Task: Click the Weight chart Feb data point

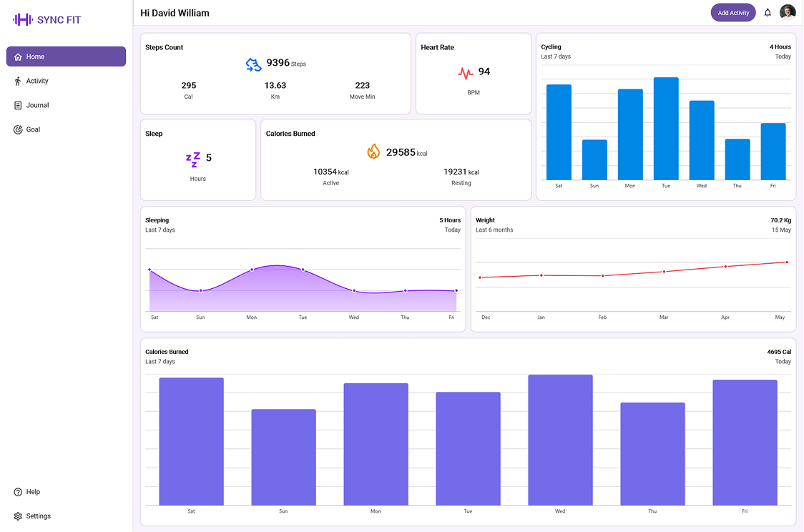Action: [x=602, y=276]
